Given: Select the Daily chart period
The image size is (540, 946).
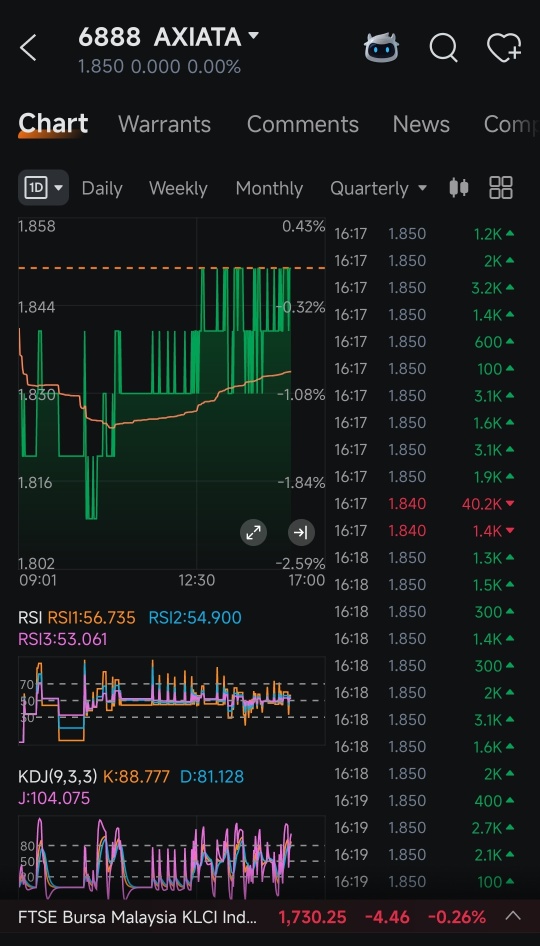Looking at the screenshot, I should tap(102, 188).
